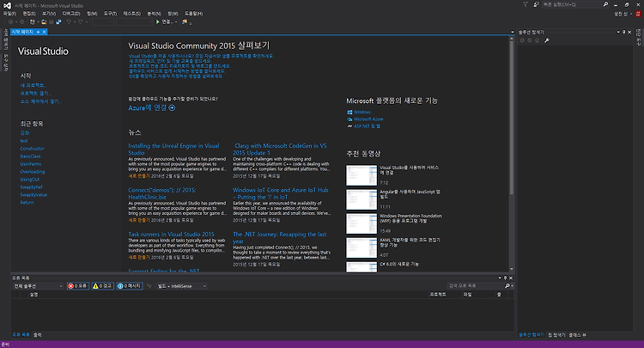The width and height of the screenshot is (644, 348).
Task: Open the Debug menu
Action: tap(71, 14)
